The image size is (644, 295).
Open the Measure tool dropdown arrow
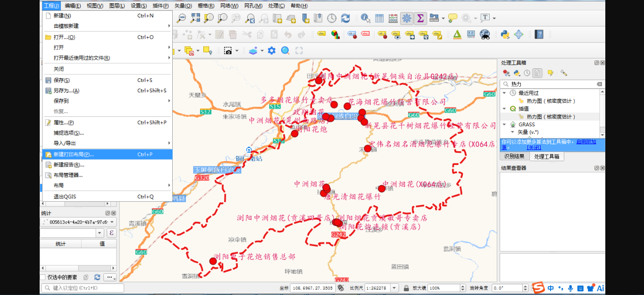pyautogui.click(x=443, y=18)
